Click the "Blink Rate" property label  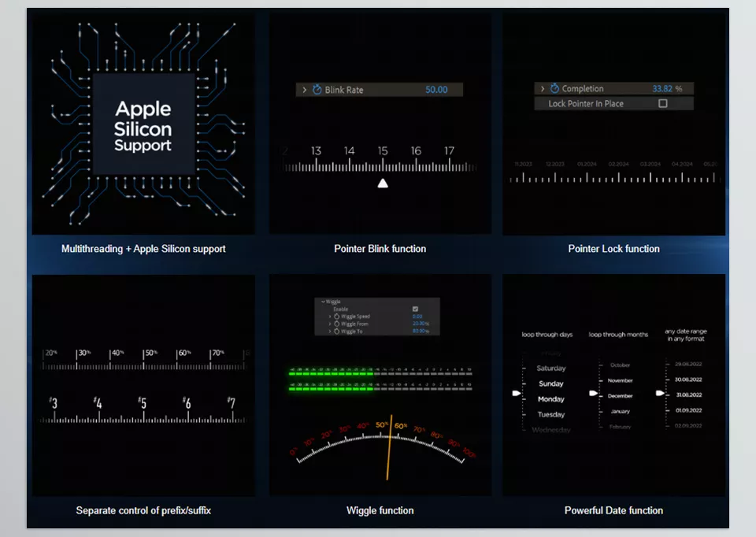click(x=344, y=90)
